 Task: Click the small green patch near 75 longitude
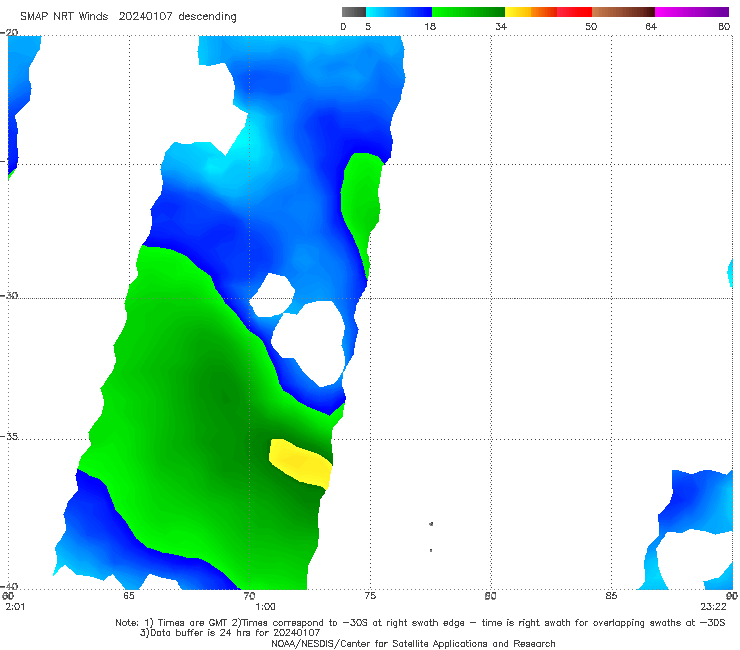coord(361,198)
